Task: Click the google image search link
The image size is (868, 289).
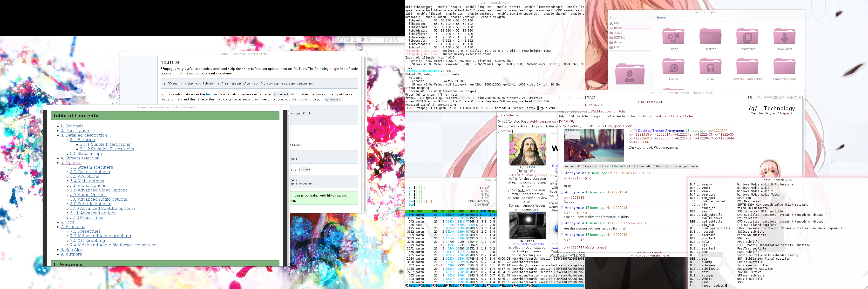Action: [x=619, y=126]
